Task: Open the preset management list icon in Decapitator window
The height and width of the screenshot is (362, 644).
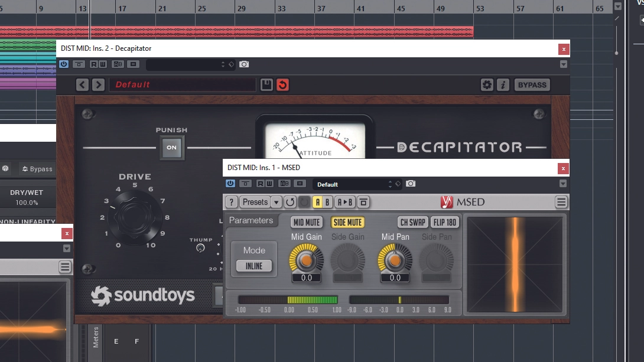Action: [133, 64]
